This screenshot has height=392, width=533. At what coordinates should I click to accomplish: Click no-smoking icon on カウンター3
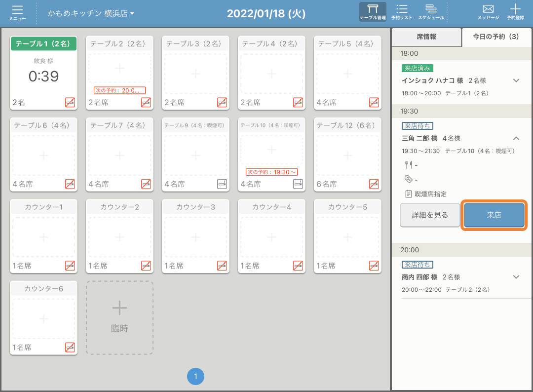pyautogui.click(x=222, y=266)
